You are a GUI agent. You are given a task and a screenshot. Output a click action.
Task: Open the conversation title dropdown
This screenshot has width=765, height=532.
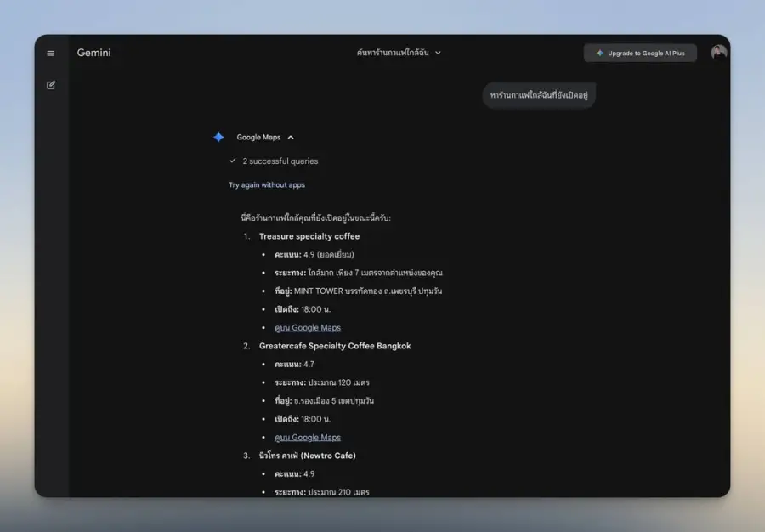click(399, 53)
